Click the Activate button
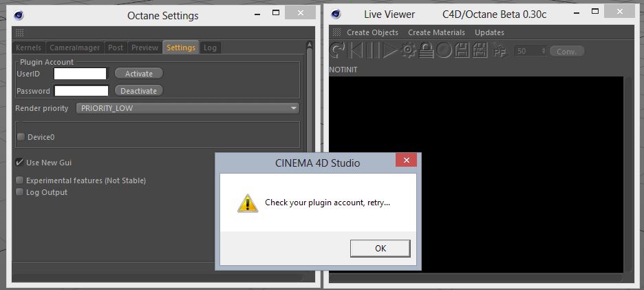 click(x=139, y=74)
